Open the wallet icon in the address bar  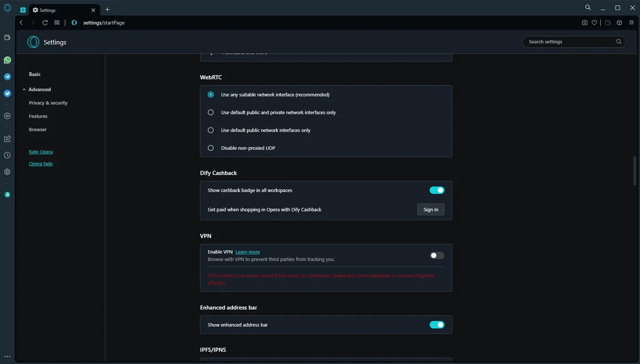pyautogui.click(x=608, y=22)
